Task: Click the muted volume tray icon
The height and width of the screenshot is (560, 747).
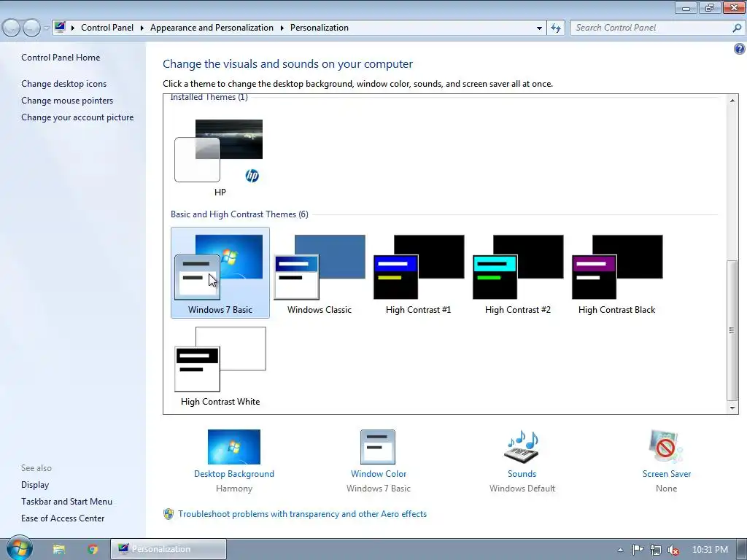Action: (673, 550)
